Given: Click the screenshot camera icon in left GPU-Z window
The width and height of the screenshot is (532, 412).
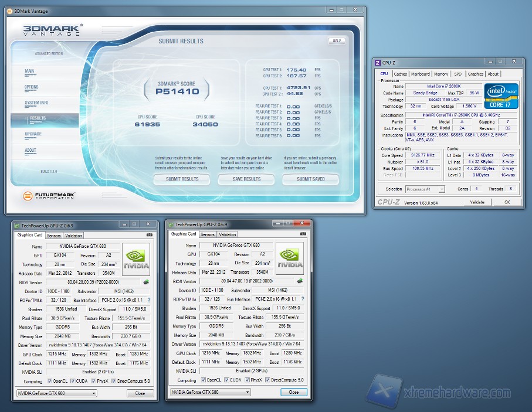Looking at the screenshot, I should click(x=149, y=236).
